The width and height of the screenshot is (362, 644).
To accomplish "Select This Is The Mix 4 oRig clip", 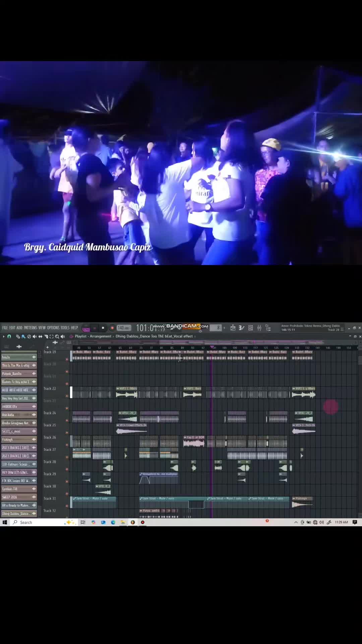I will 19,365.
